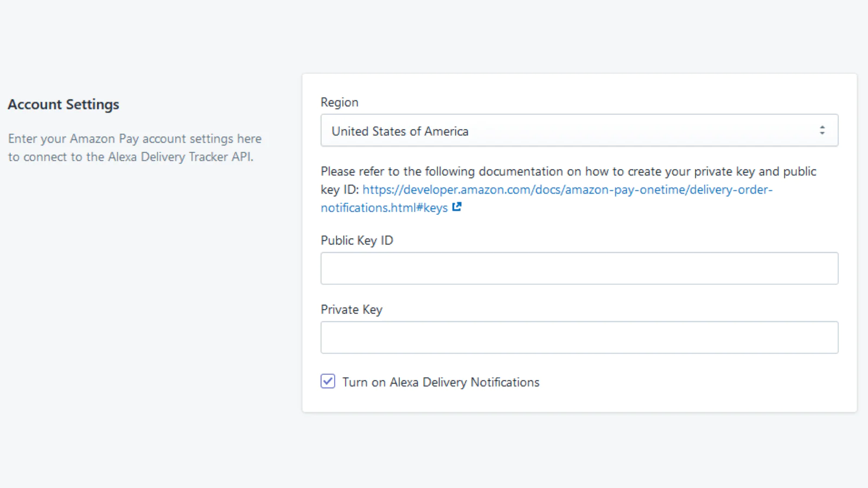868x488 pixels.
Task: Click the 'Turn on Alexa Delivery Notifications' label
Action: 441,382
